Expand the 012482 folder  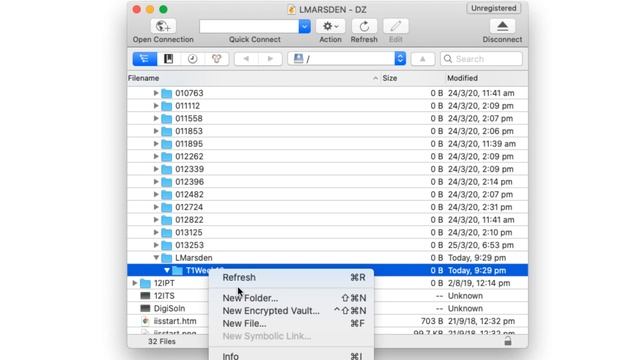156,194
